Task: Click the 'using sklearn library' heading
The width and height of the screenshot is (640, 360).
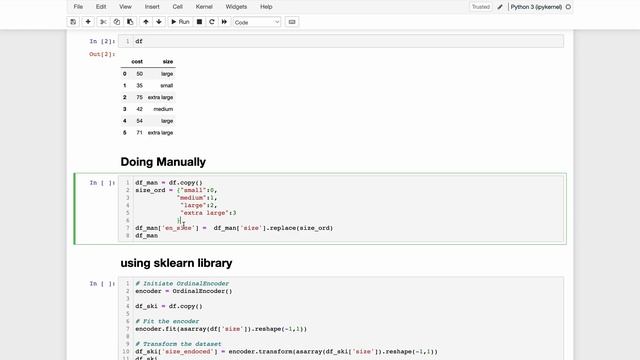Action: 176,263
